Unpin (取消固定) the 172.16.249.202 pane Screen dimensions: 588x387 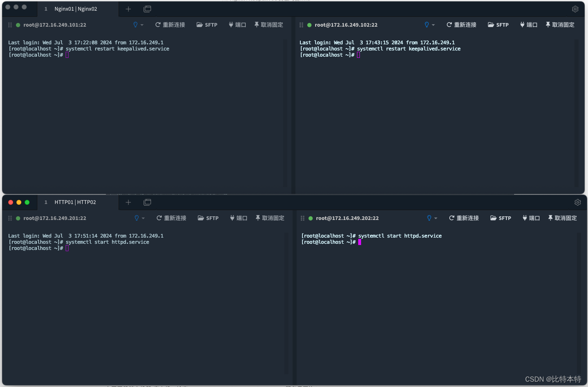[x=562, y=218]
